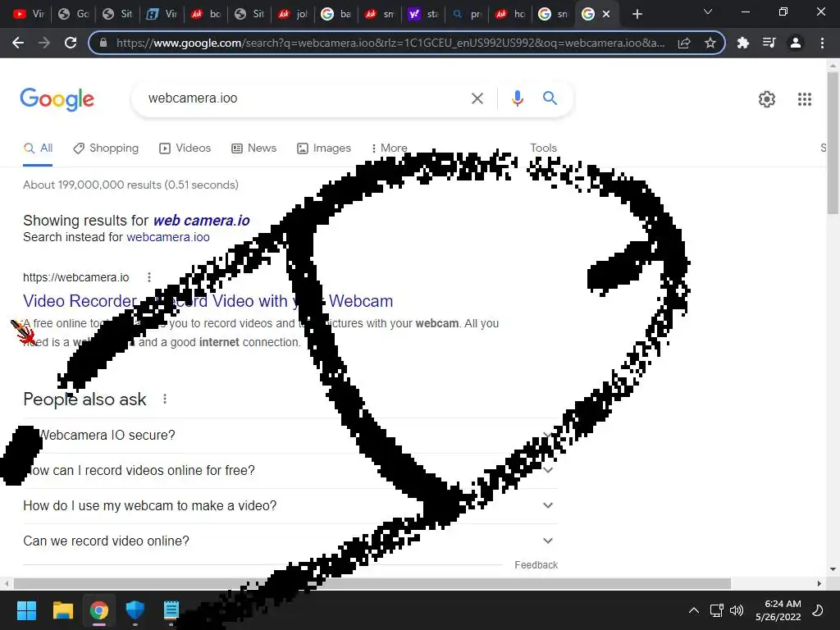
Task: Open the media control icon in the toolbar
Action: click(769, 43)
